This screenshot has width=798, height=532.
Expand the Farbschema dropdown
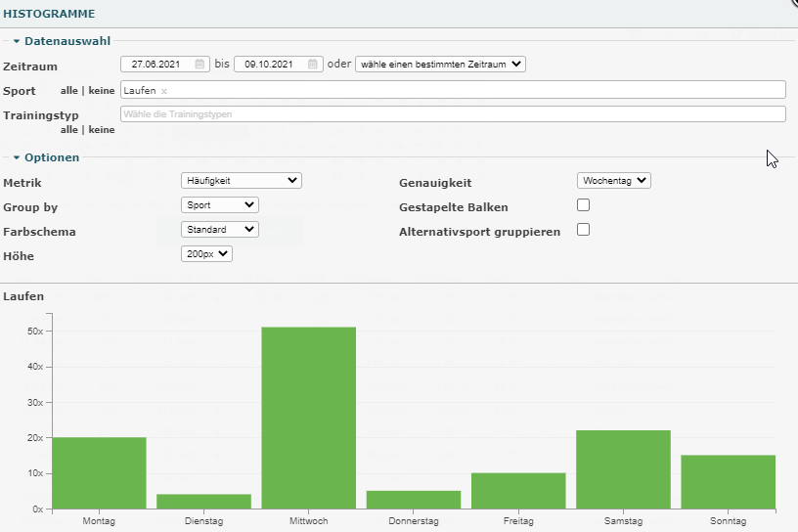pyautogui.click(x=220, y=230)
